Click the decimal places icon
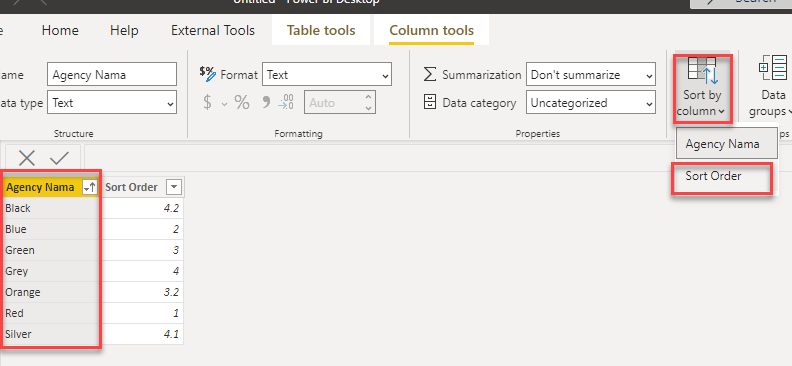Viewport: 792px width, 366px height. click(286, 102)
